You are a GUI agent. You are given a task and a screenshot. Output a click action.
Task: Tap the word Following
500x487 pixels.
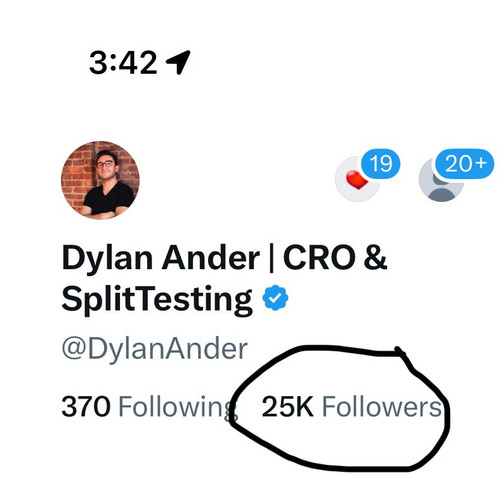tap(178, 408)
